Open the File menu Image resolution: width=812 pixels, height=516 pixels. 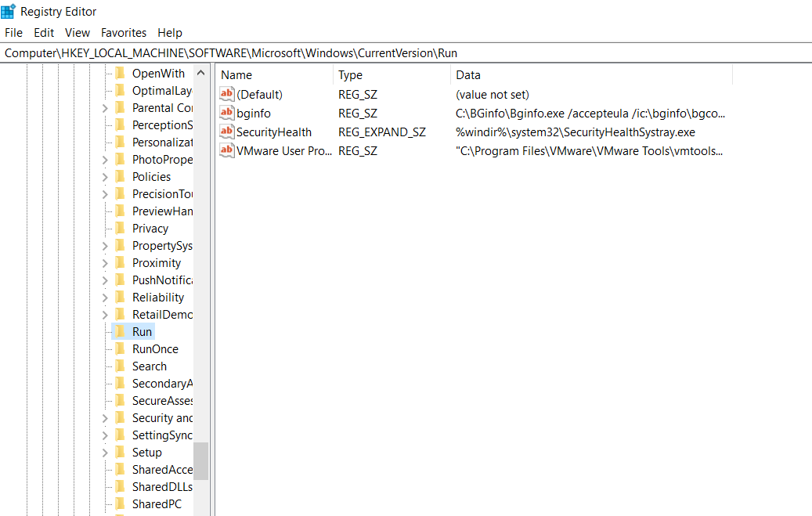(13, 33)
